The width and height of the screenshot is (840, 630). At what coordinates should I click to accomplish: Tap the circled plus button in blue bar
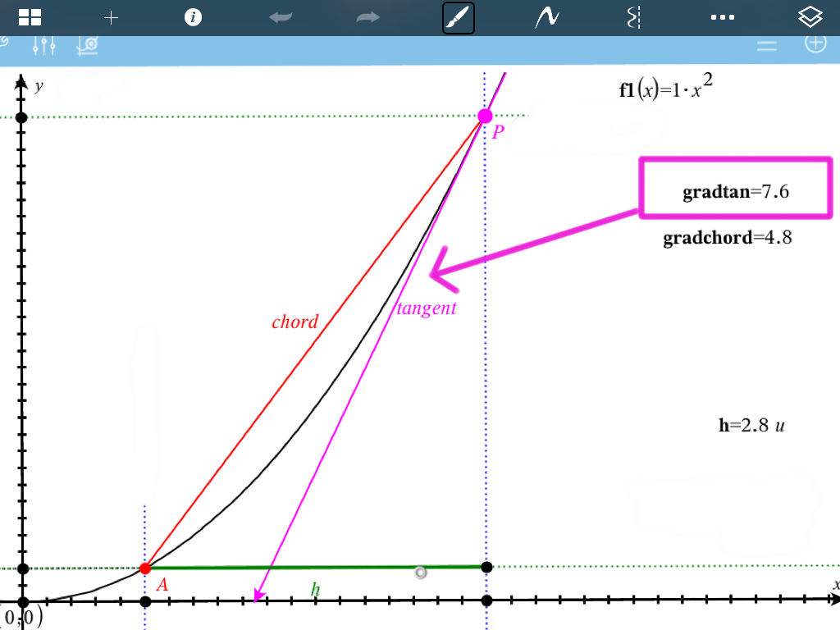pyautogui.click(x=815, y=43)
